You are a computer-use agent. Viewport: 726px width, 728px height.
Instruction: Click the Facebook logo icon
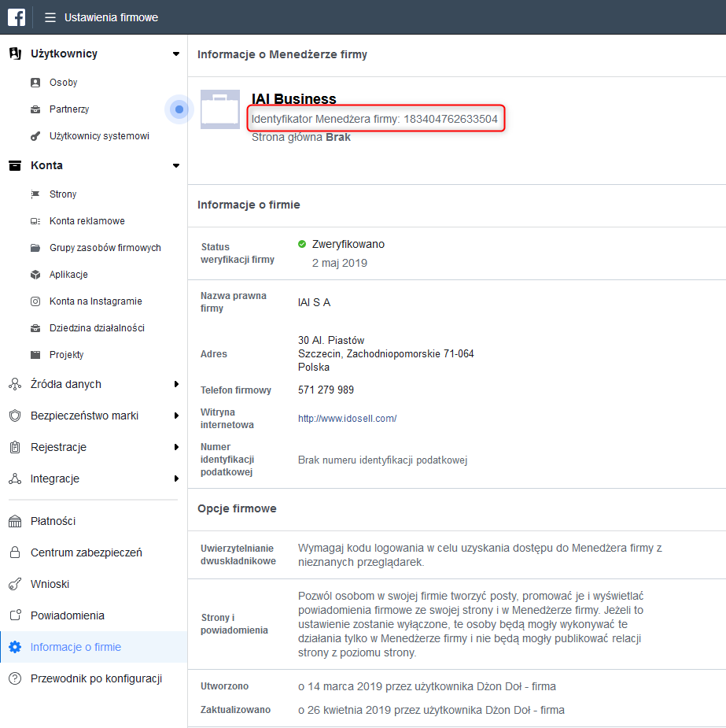pos(17,17)
